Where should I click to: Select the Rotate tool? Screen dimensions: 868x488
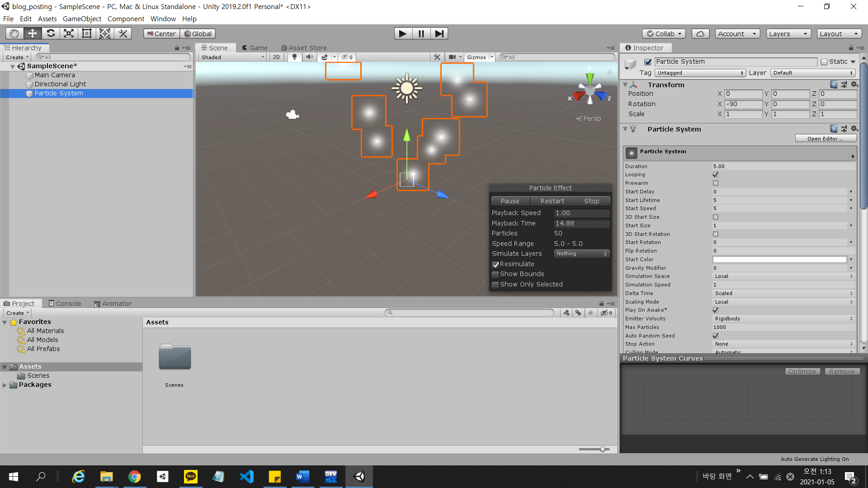pos(51,33)
